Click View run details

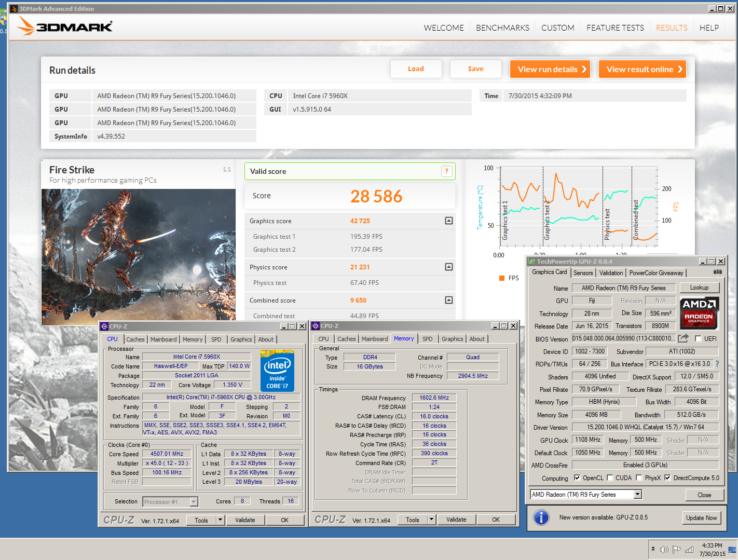click(550, 69)
